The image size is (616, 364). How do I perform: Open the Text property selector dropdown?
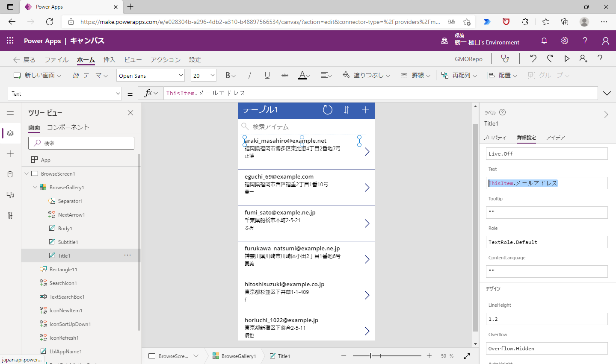65,94
